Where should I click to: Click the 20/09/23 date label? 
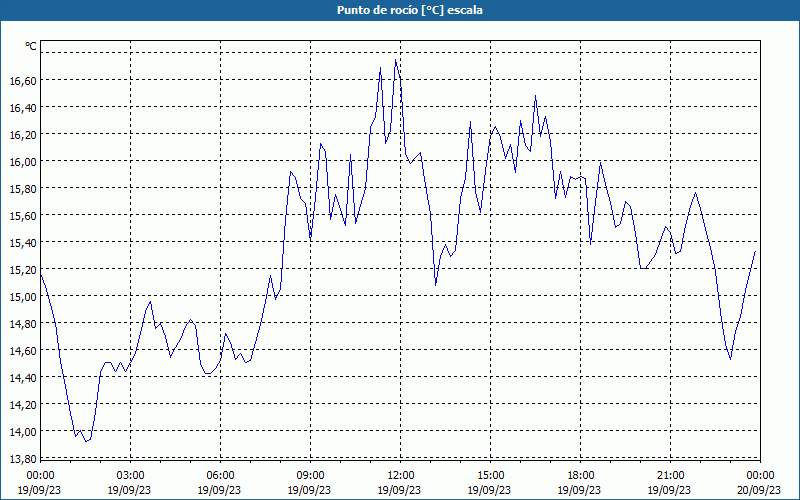point(759,490)
